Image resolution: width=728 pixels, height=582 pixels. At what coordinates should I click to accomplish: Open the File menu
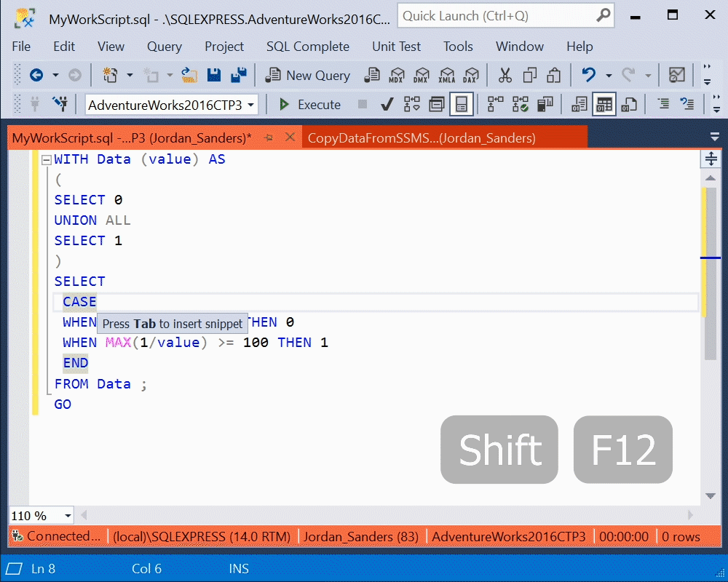click(x=21, y=47)
